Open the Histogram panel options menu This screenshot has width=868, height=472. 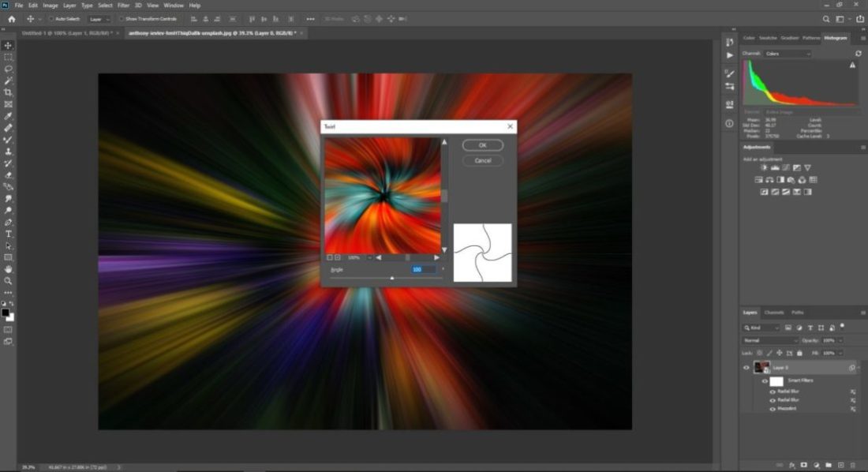pyautogui.click(x=862, y=38)
